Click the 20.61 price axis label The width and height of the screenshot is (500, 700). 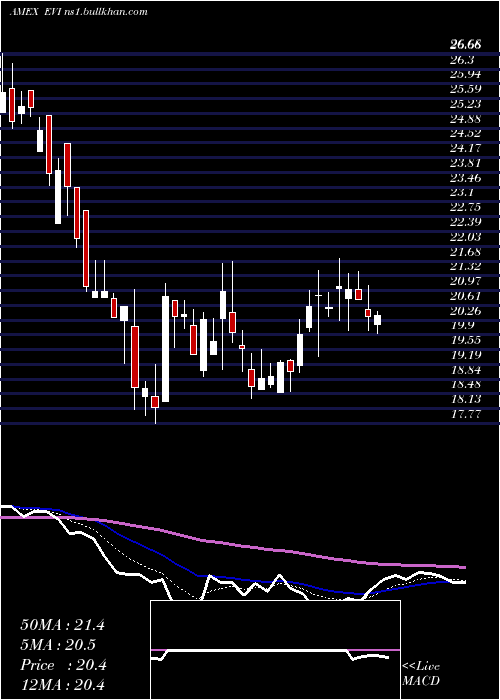tap(466, 296)
